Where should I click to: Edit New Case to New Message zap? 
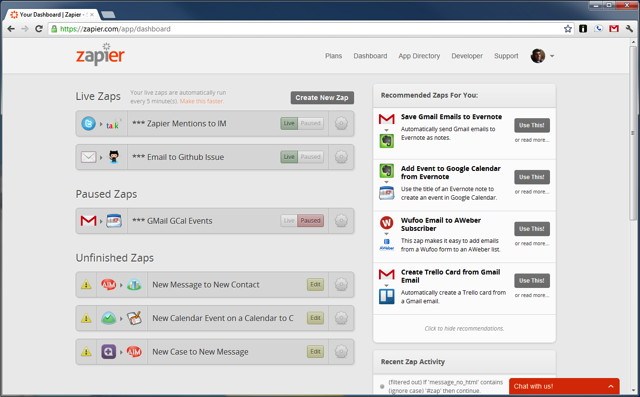[x=316, y=351]
